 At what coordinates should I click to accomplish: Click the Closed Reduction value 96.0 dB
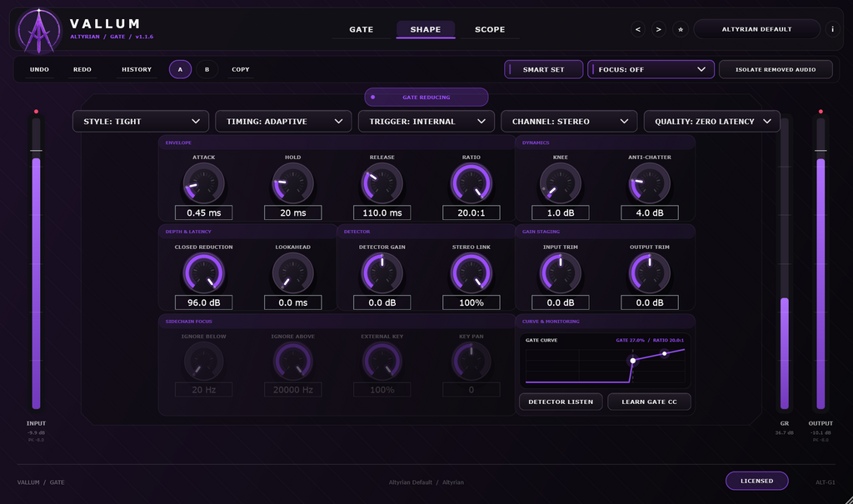(203, 302)
